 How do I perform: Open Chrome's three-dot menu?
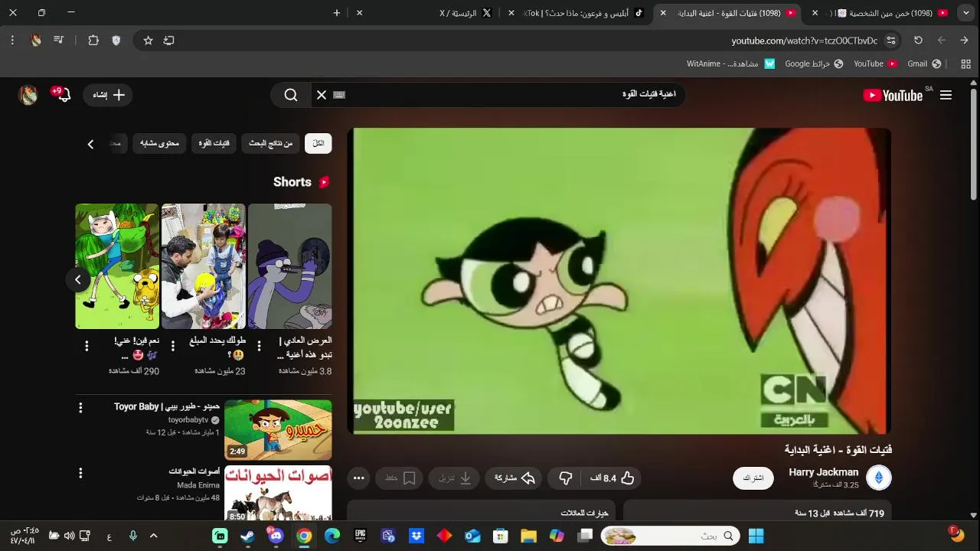12,41
